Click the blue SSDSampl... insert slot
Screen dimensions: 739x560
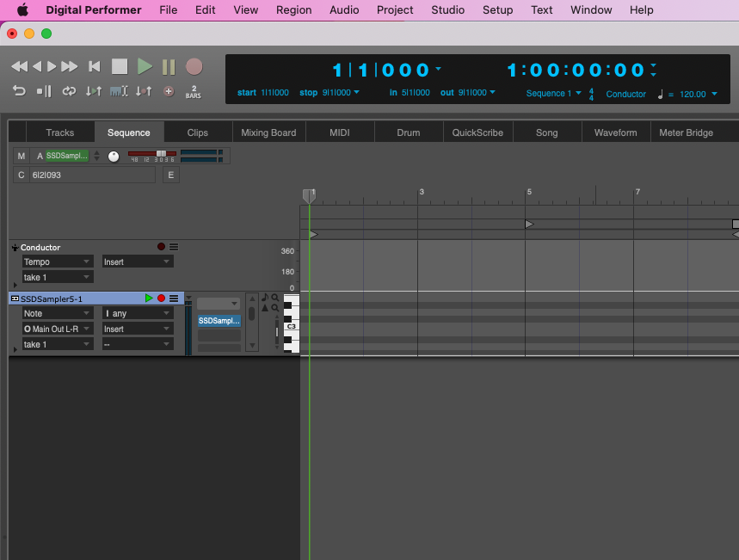(219, 321)
